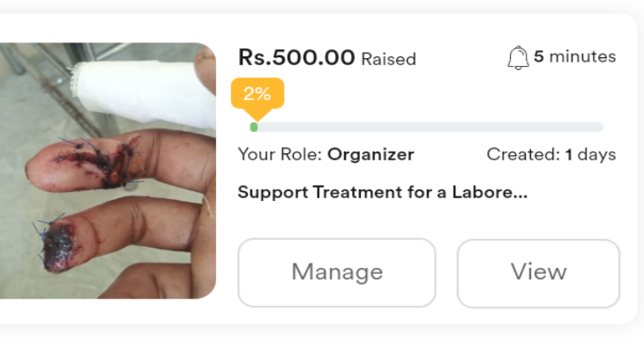Viewport: 644px width, 363px height.
Task: Click the '5 minutes' reminder text
Action: 574,57
